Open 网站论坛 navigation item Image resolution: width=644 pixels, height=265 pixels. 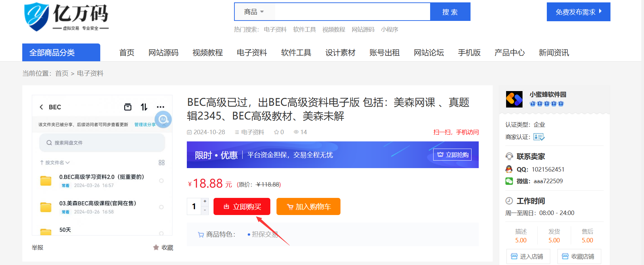(429, 53)
